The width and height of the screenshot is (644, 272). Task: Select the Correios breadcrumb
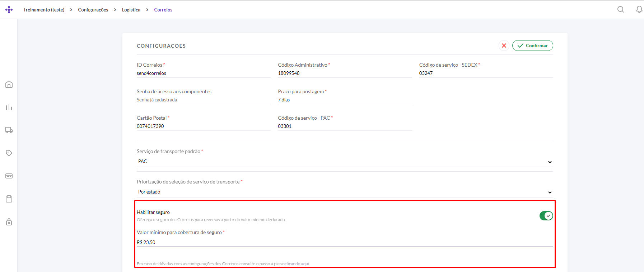163,10
